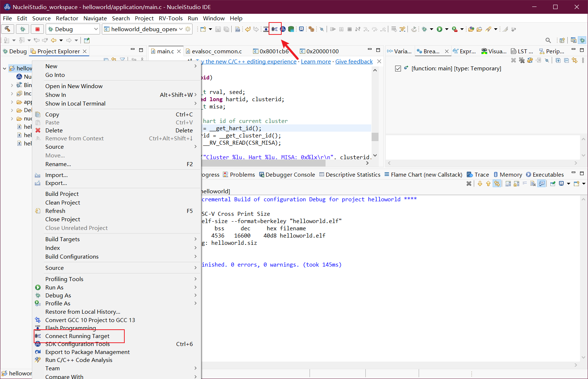Image resolution: width=588 pixels, height=379 pixels.
Task: Open the RV-Tools menu
Action: pyautogui.click(x=170, y=18)
